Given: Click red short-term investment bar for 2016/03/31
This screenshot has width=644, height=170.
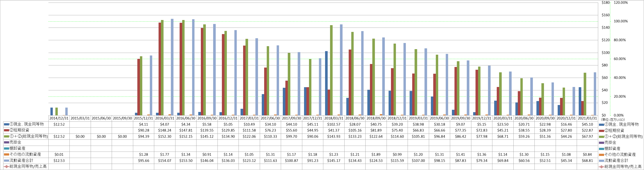Looking at the screenshot, I should pos(160,69).
